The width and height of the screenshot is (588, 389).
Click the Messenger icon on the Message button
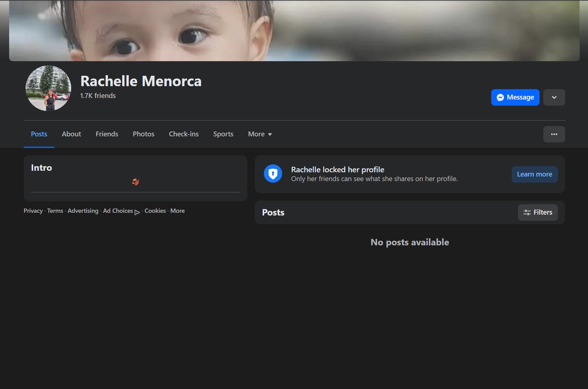click(x=501, y=97)
